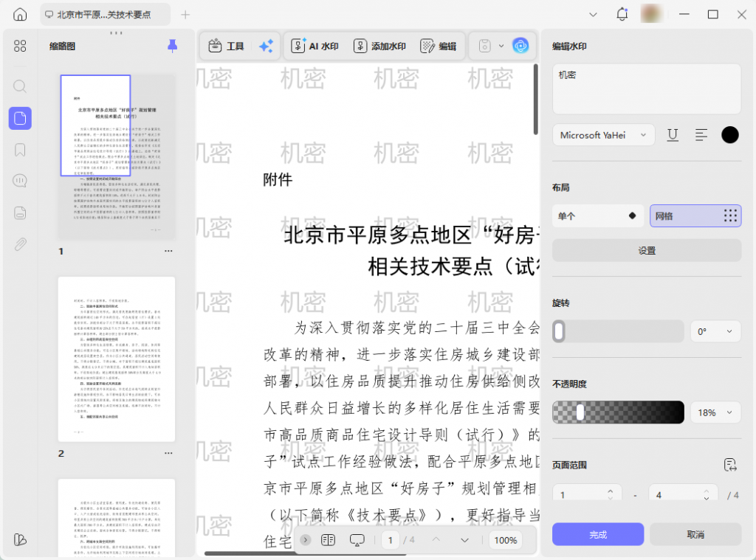Open the attachments paperclip panel
The height and width of the screenshot is (560, 756).
(x=20, y=244)
